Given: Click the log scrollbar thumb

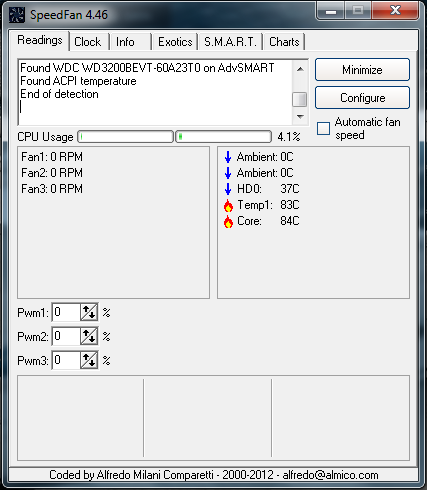Looking at the screenshot, I should click(x=300, y=99).
